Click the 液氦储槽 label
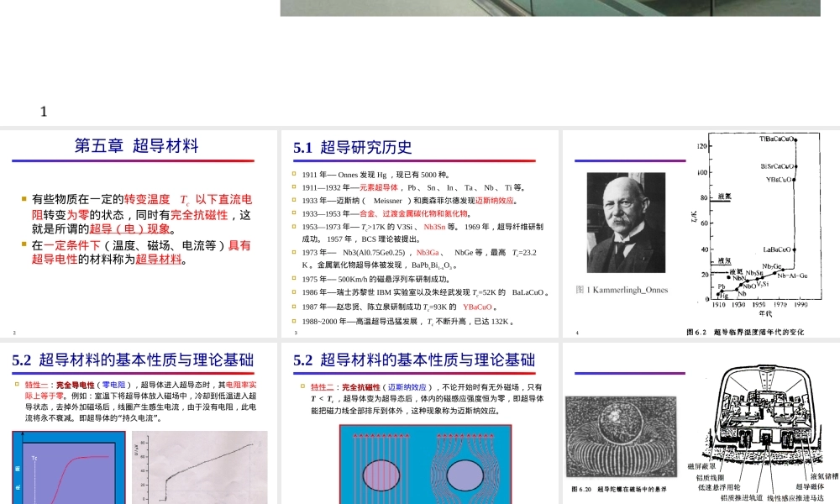 [x=825, y=476]
